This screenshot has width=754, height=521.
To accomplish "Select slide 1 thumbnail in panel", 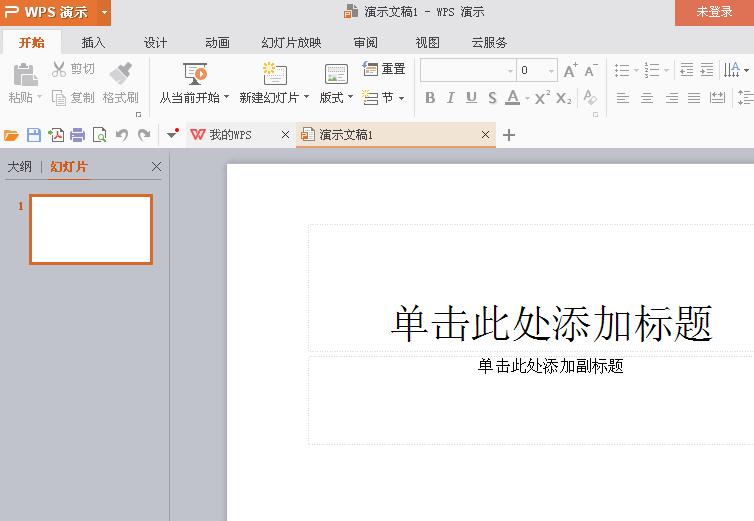I will 91,229.
